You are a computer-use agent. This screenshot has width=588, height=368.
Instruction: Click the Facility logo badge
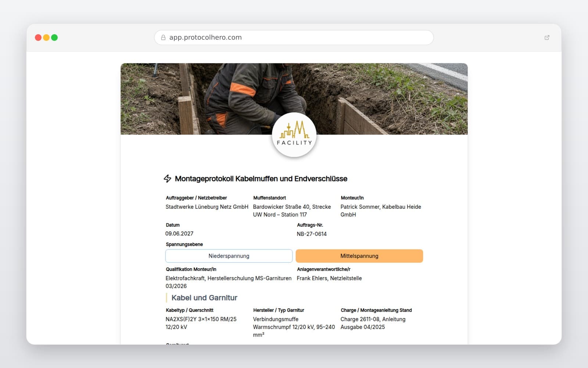pos(294,135)
